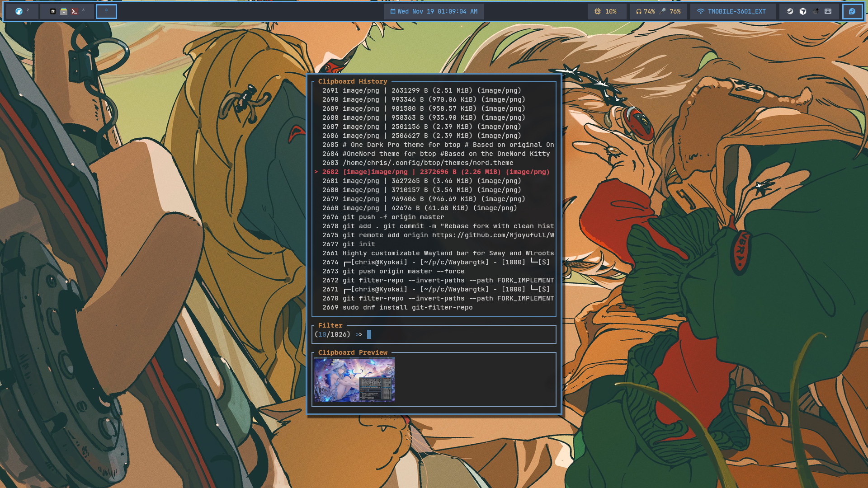Image resolution: width=868 pixels, height=488 pixels.
Task: Click the date and time clock
Action: 434,11
